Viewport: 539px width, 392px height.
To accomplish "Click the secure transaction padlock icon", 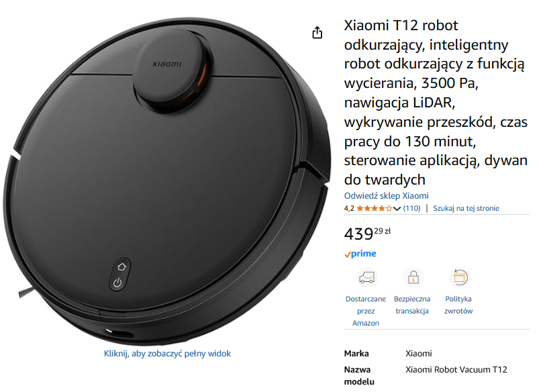I will pyautogui.click(x=412, y=277).
